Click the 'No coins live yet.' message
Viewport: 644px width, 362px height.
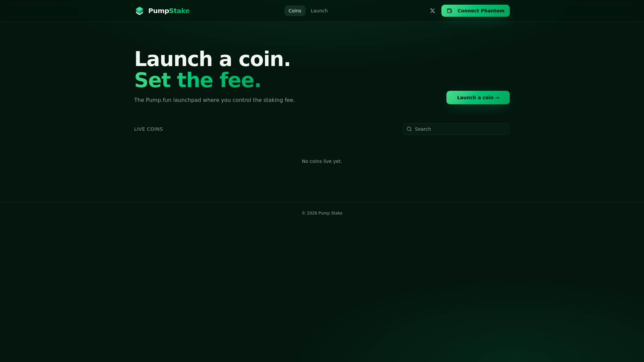[322, 161]
